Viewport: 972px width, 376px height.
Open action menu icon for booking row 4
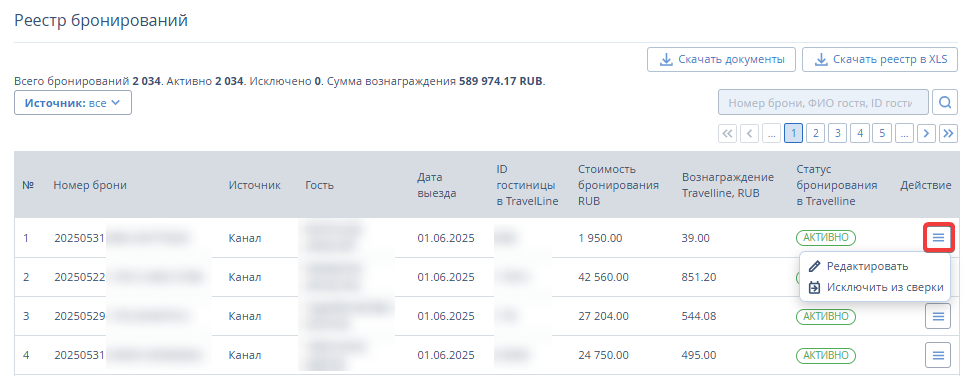pos(938,356)
